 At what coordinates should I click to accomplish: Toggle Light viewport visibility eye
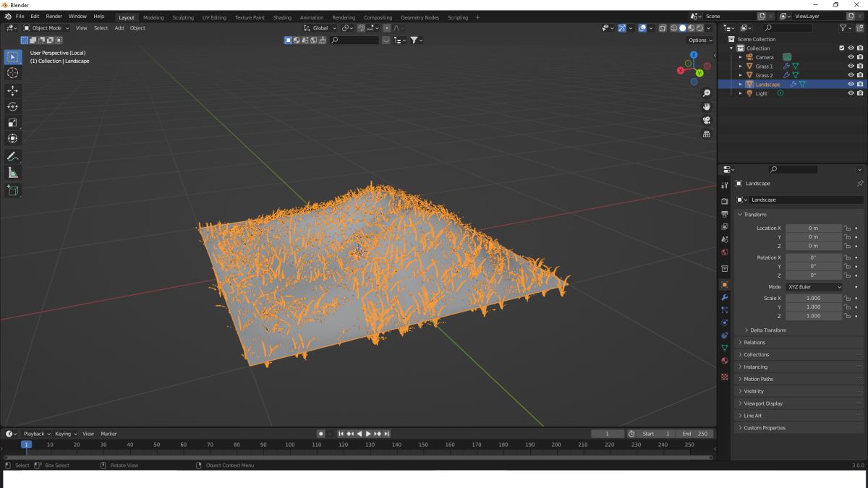(851, 93)
